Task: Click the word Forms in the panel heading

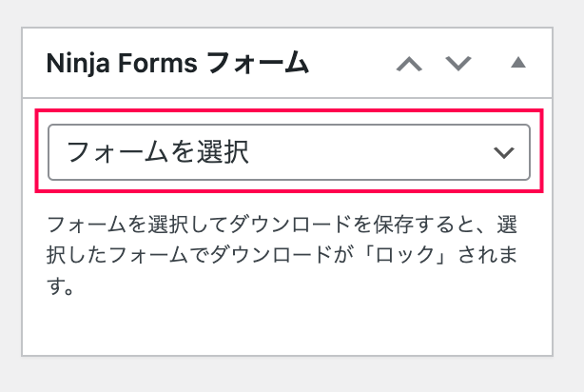Action: point(158,64)
